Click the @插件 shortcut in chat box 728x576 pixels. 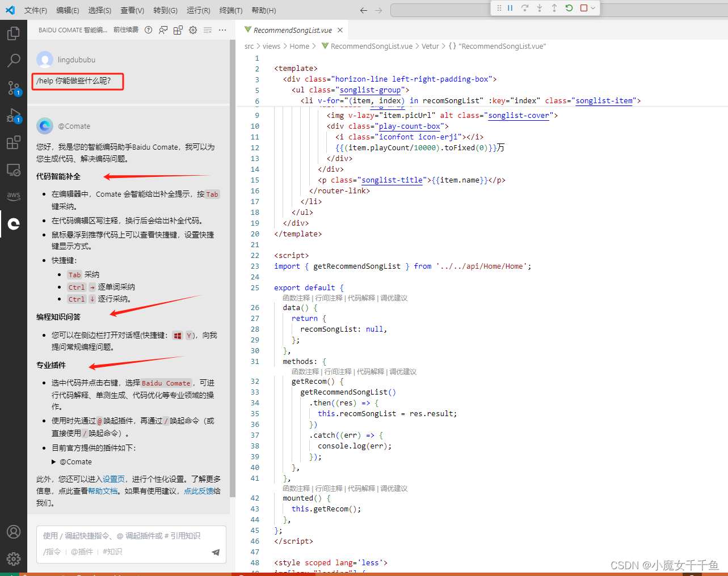pyautogui.click(x=82, y=552)
